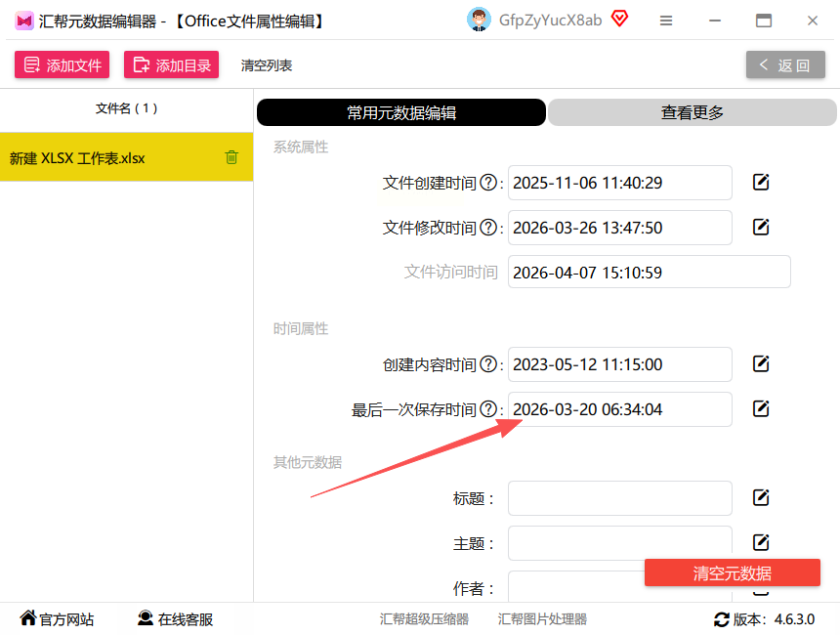Switch to 查看更多 tab

pos(693,112)
